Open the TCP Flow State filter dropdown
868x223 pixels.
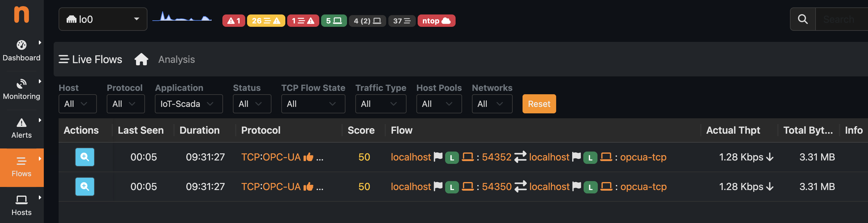313,104
